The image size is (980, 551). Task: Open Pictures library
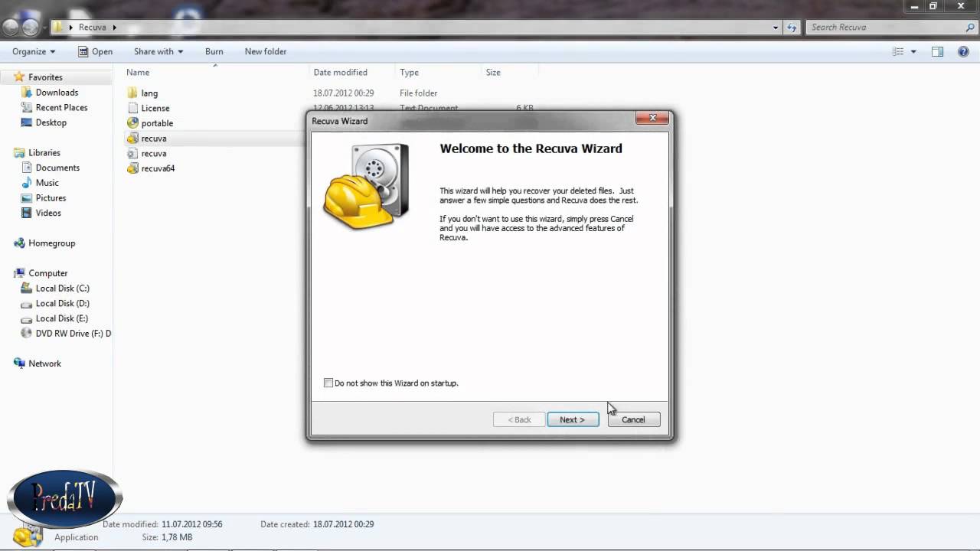(x=51, y=197)
